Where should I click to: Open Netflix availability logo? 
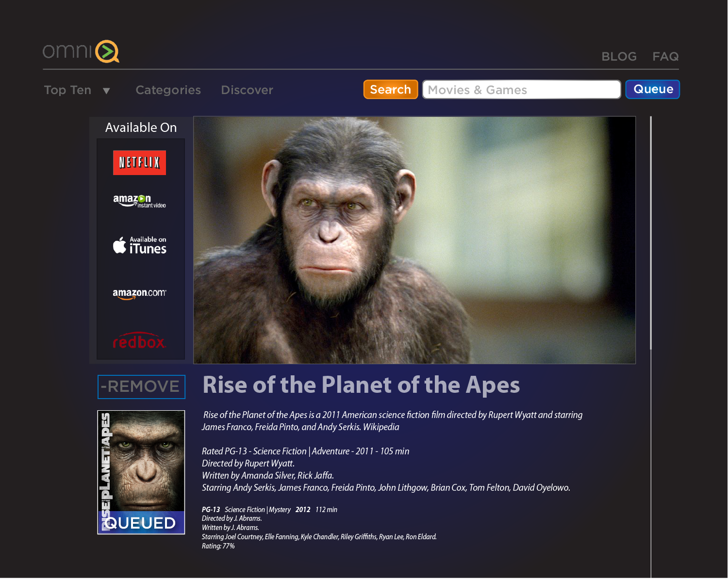tap(139, 162)
